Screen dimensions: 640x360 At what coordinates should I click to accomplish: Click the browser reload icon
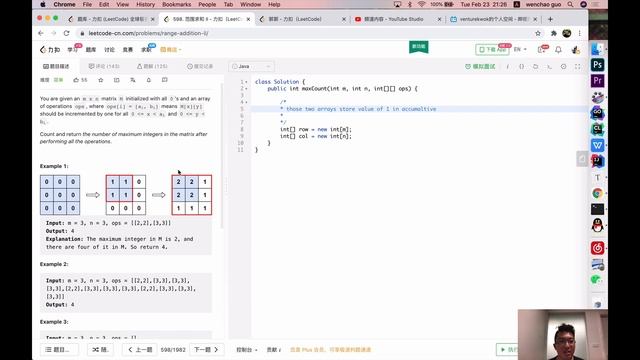[67, 33]
